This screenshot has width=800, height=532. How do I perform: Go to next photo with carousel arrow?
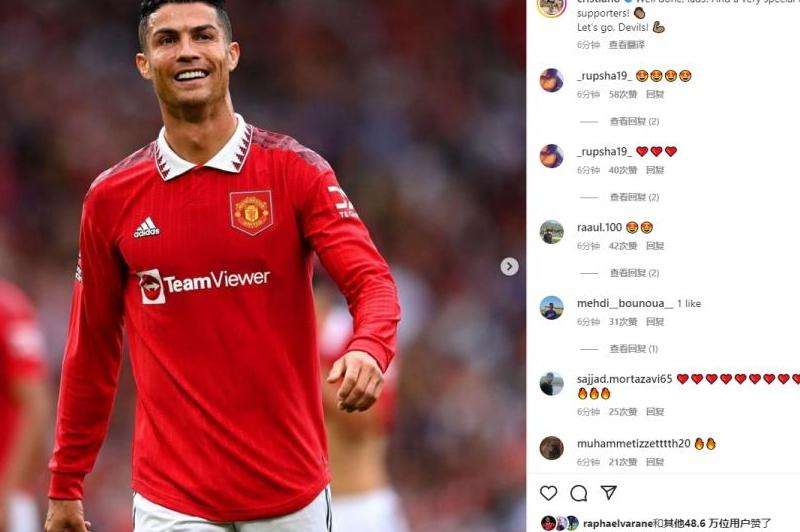click(509, 266)
